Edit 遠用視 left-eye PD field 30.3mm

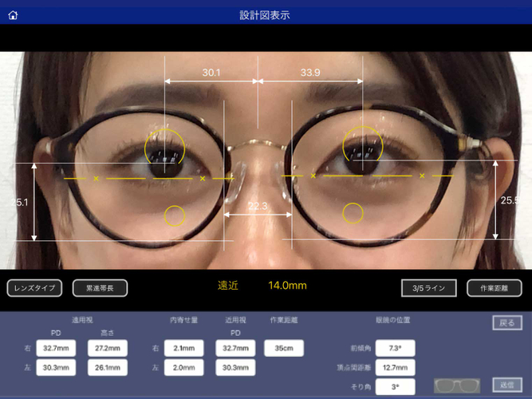[56, 367]
